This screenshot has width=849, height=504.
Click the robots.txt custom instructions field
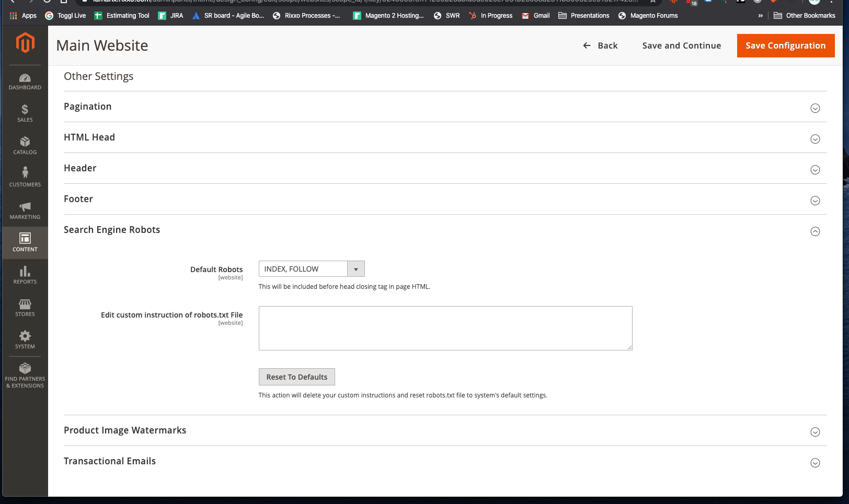tap(445, 328)
